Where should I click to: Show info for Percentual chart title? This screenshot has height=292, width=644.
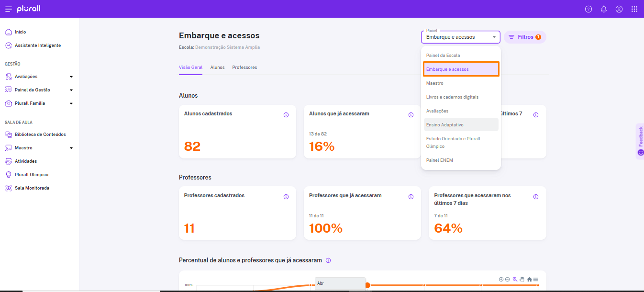click(328, 260)
